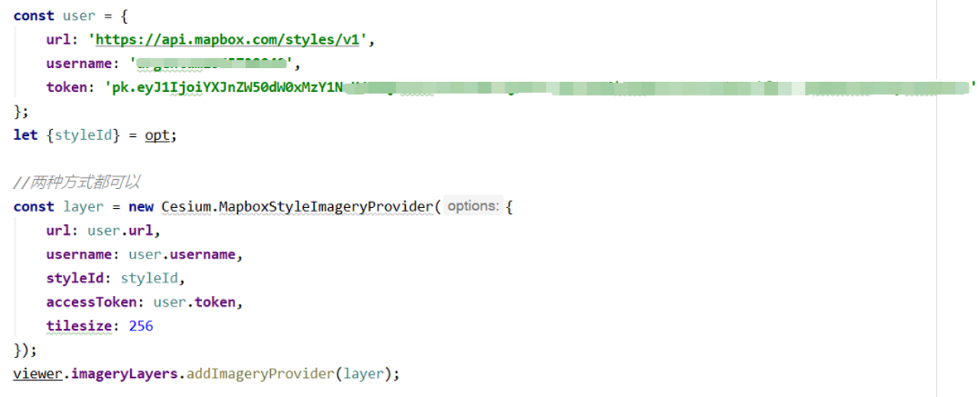Image resolution: width=980 pixels, height=397 pixels.
Task: Click the 'tilesize' property key
Action: [79, 326]
